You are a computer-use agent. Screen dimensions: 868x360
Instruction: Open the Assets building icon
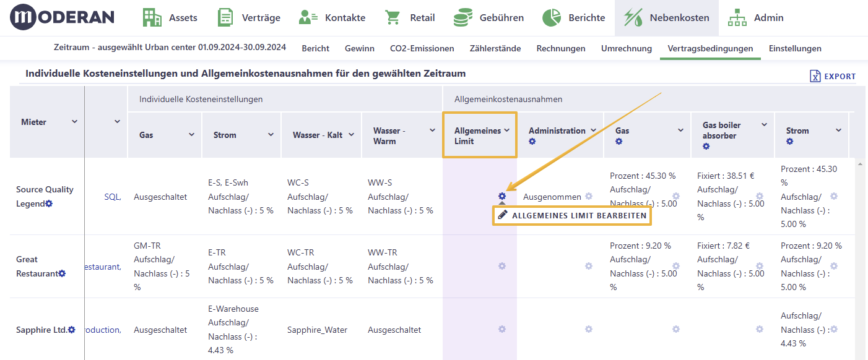(x=152, y=17)
